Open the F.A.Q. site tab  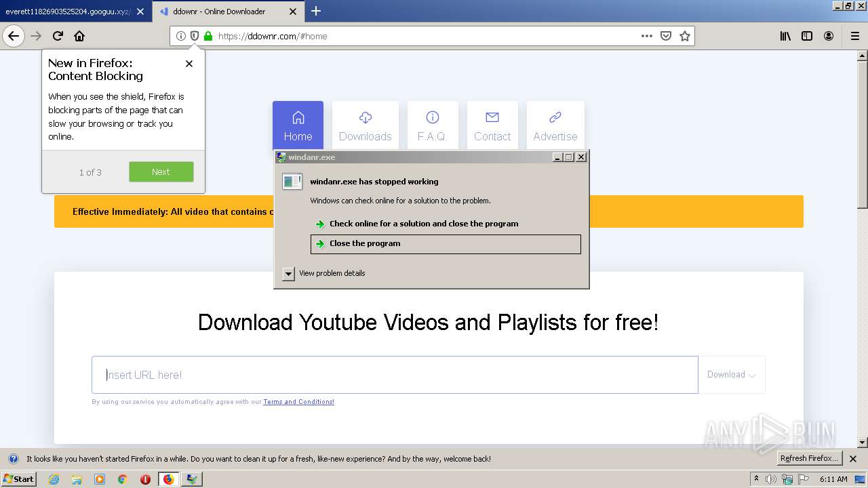(433, 126)
